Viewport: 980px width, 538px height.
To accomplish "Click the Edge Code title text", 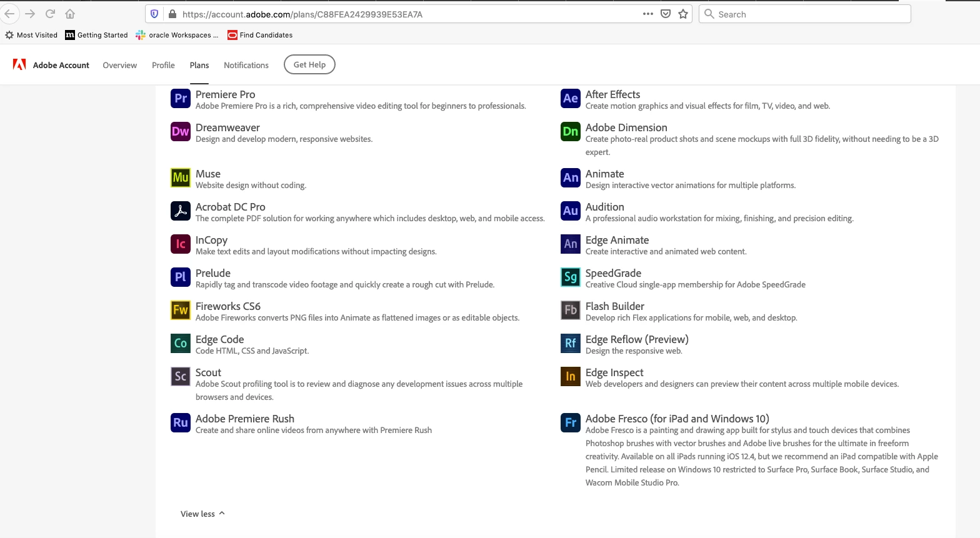I will click(x=219, y=339).
